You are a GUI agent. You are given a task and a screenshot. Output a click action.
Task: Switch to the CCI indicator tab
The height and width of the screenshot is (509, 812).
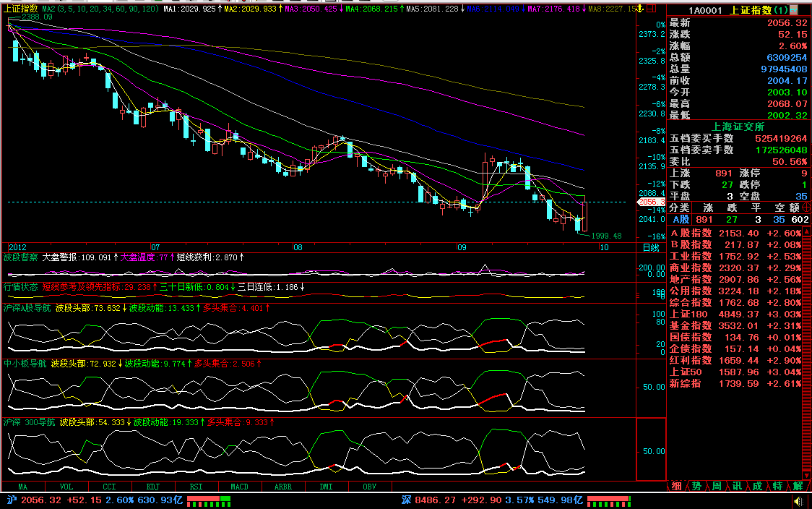pyautogui.click(x=110, y=487)
